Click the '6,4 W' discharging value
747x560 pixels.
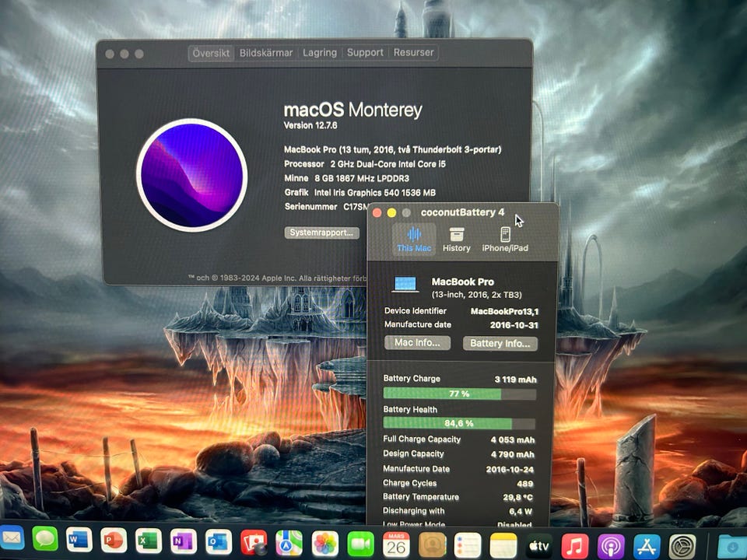(x=521, y=512)
